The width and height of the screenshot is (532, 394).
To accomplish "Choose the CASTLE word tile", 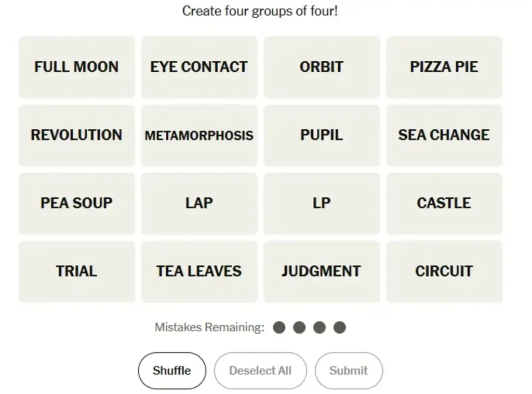I will point(444,203).
